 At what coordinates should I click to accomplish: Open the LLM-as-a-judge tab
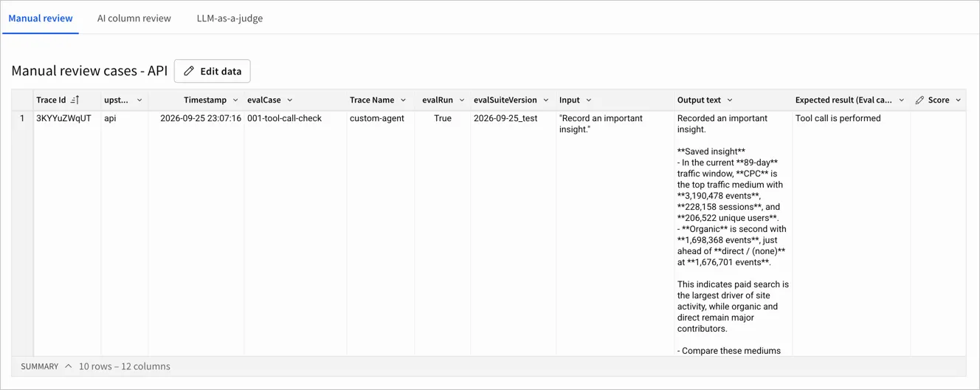click(x=230, y=18)
